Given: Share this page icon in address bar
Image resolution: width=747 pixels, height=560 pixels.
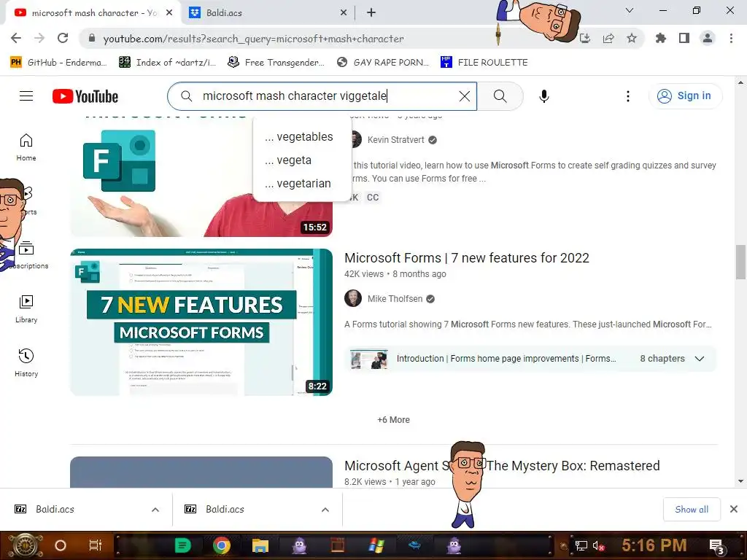Looking at the screenshot, I should 608,38.
